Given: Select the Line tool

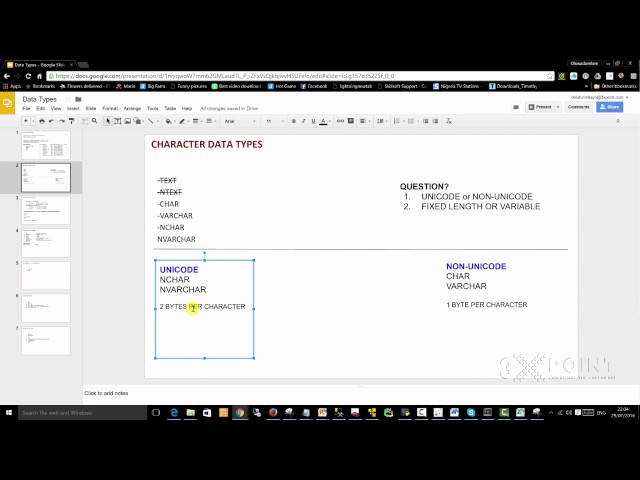Looking at the screenshot, I should click(x=151, y=121).
